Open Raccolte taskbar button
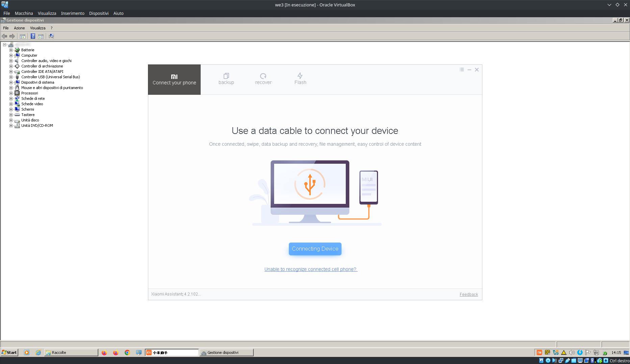Image resolution: width=630 pixels, height=364 pixels. pos(71,353)
